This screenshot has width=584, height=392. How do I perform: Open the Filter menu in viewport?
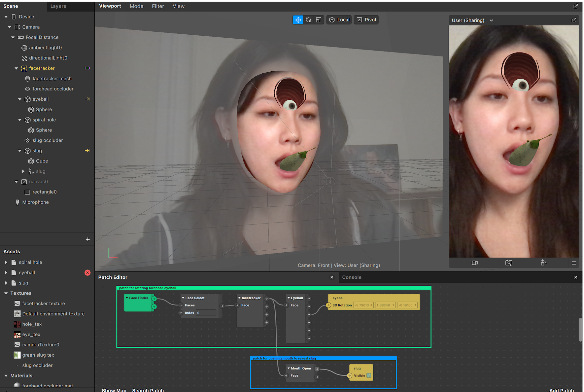[158, 6]
